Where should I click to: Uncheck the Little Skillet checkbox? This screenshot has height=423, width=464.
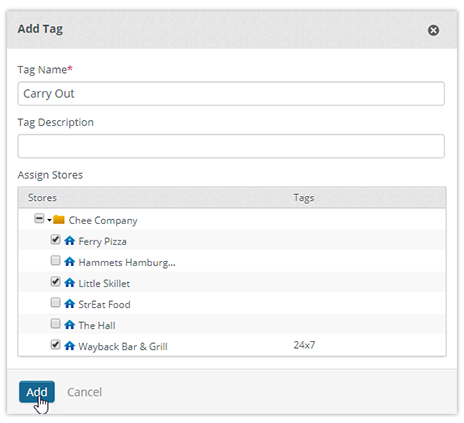coord(55,281)
